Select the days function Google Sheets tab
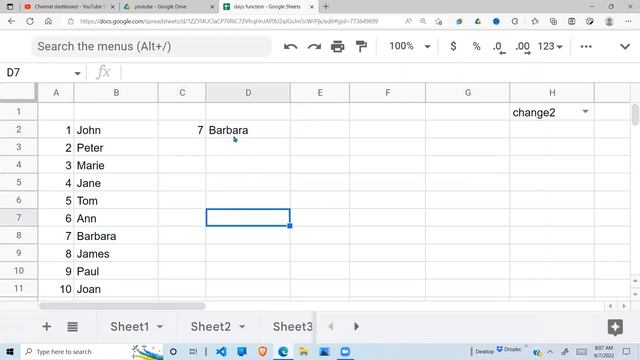This screenshot has height=360, width=640. pyautogui.click(x=269, y=7)
